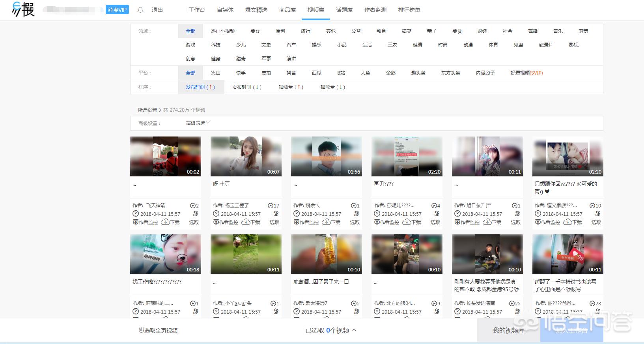The height and width of the screenshot is (344, 644).
Task: Select the B站 platform filter
Action: click(341, 73)
